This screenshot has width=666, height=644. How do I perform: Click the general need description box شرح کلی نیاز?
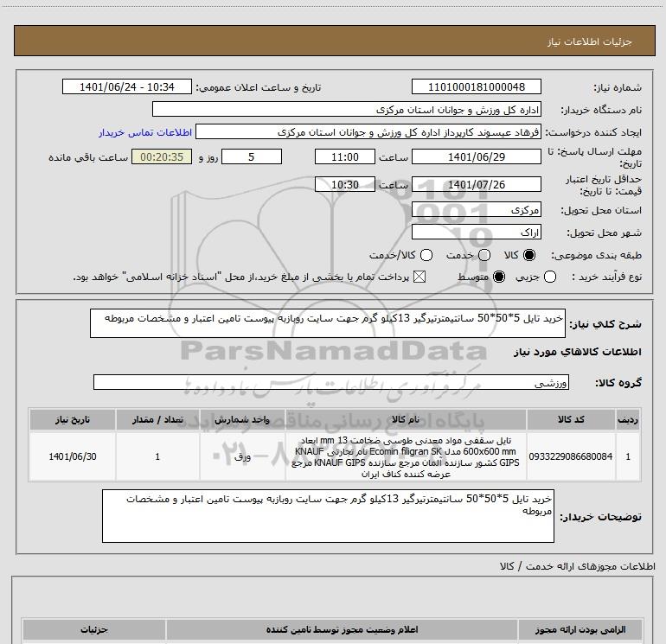[x=328, y=323]
